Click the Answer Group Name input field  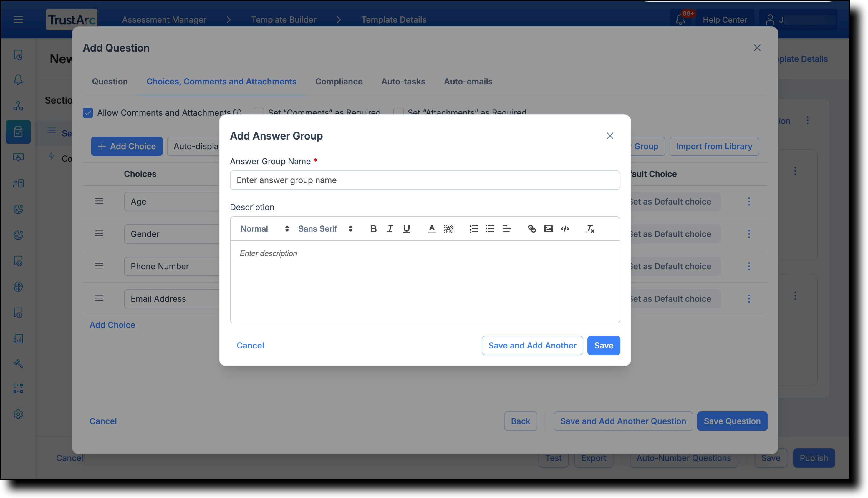click(x=425, y=180)
